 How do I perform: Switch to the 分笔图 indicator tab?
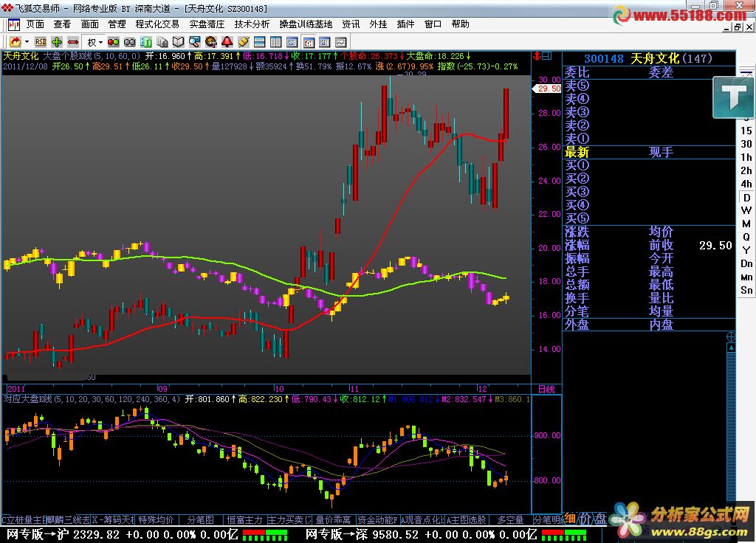[x=201, y=520]
